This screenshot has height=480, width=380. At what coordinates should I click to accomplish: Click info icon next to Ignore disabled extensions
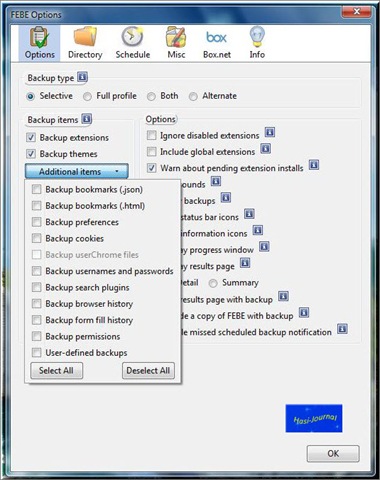tap(270, 133)
